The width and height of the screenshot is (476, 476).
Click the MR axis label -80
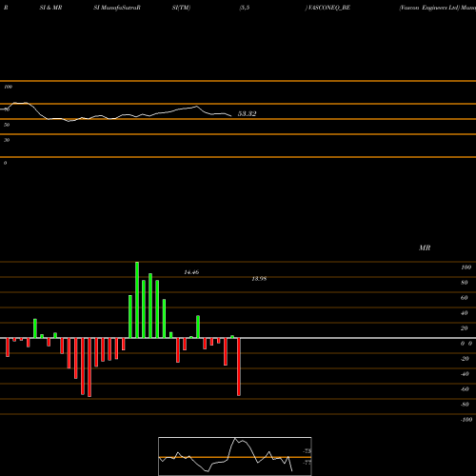click(x=465, y=405)
